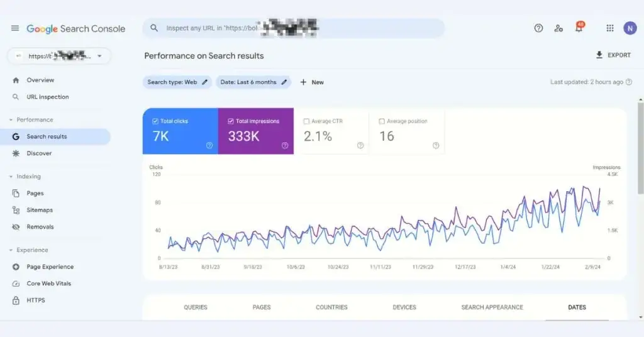Viewport: 644px width, 337px height.
Task: Click the Inspect any URL input field
Action: (x=293, y=28)
